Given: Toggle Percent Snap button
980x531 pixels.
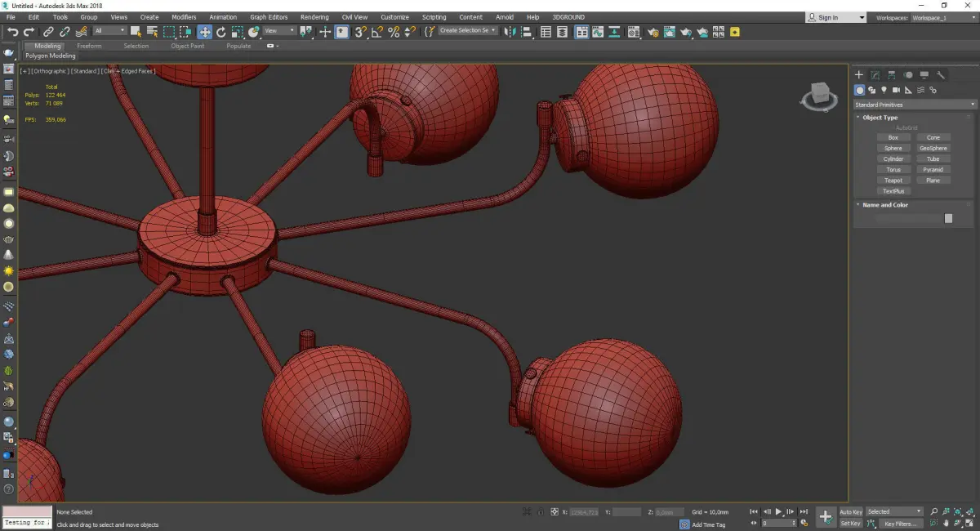Looking at the screenshot, I should [x=394, y=32].
